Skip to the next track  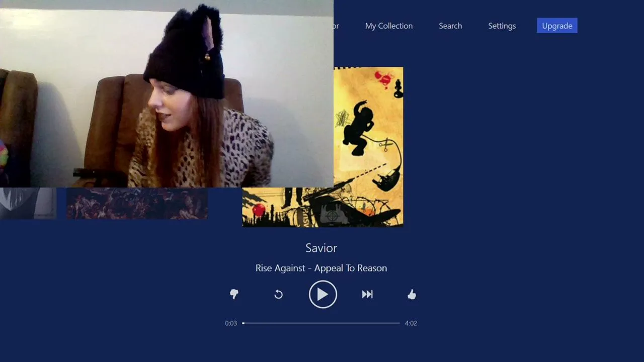[367, 295]
